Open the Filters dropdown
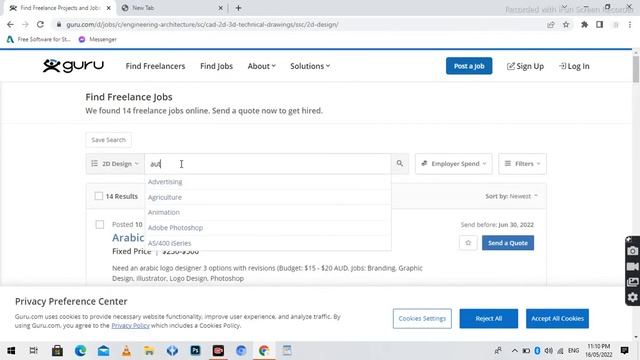Image resolution: width=640 pixels, height=360 pixels. pyautogui.click(x=522, y=164)
